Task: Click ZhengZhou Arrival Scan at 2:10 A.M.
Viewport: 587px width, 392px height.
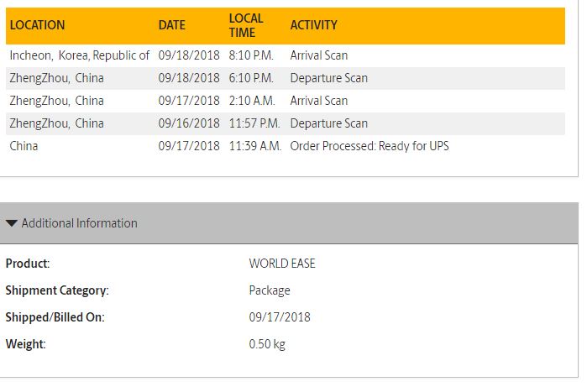Action: point(286,101)
